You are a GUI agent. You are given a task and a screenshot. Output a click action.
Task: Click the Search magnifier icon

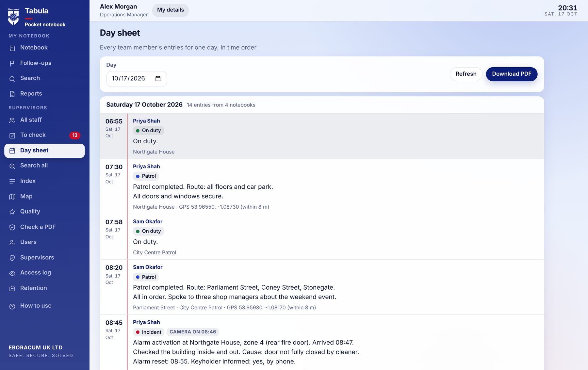pos(12,79)
